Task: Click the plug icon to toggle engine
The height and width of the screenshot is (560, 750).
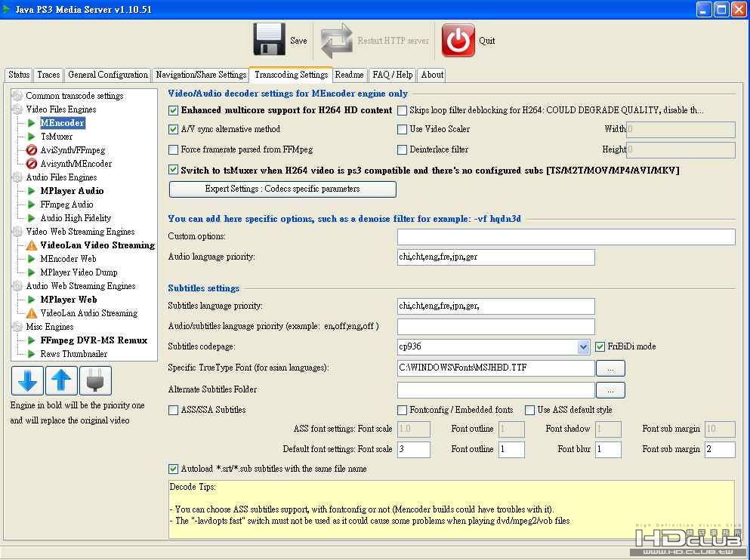Action: 95,381
